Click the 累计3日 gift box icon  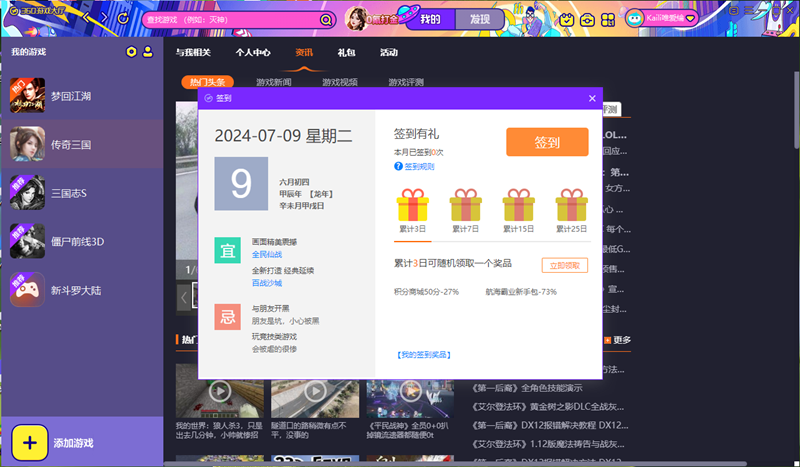tap(413, 205)
